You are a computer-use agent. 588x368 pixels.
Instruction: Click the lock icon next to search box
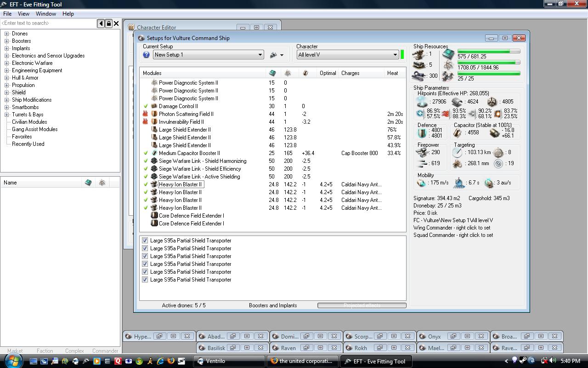pos(109,23)
